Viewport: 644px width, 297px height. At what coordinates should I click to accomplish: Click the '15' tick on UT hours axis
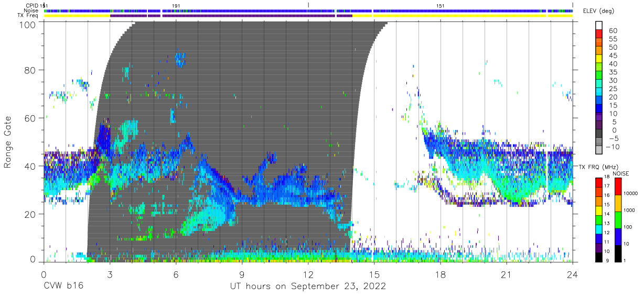coord(374,273)
